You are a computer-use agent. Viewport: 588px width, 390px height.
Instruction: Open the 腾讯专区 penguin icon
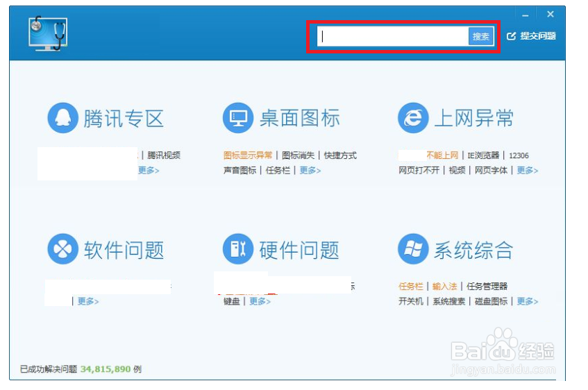(63, 118)
